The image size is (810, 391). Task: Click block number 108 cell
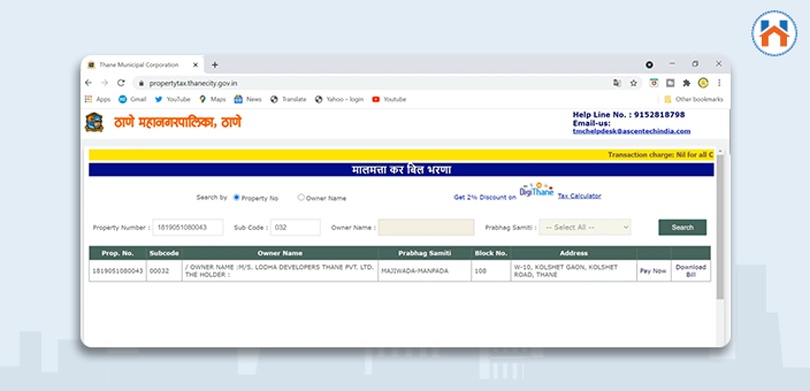click(x=491, y=271)
